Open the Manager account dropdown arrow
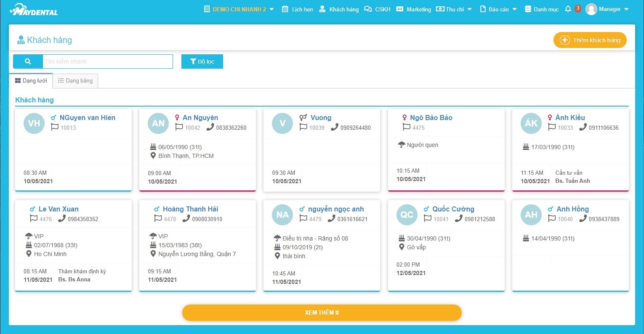 tap(626, 9)
